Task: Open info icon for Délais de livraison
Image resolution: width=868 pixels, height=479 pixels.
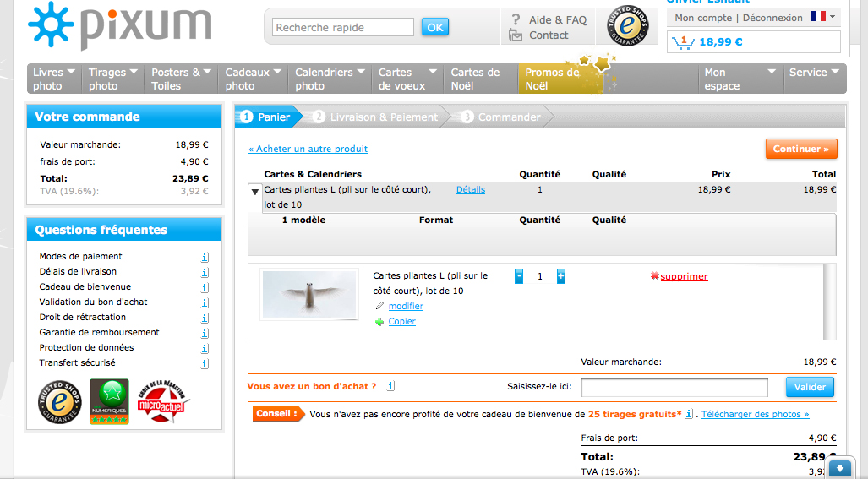Action: point(205,272)
